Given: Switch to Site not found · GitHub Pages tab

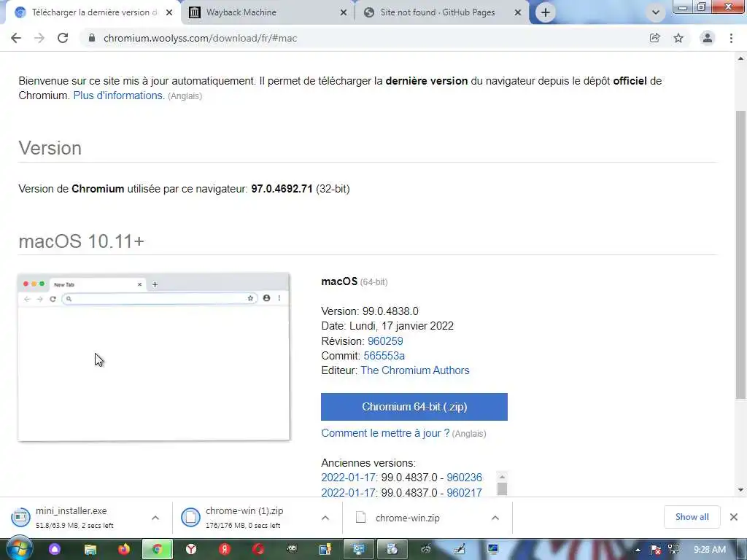Looking at the screenshot, I should pos(442,12).
